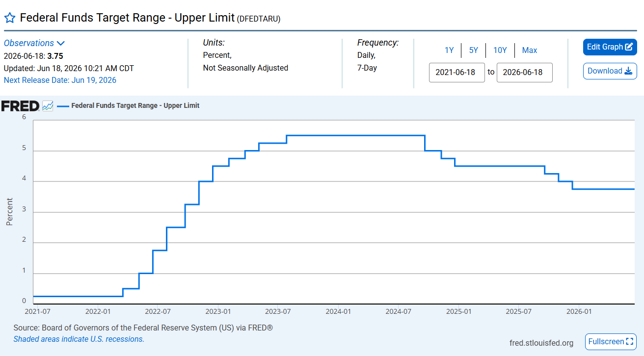
Task: Click the y-axis tick label 6
Action: click(x=24, y=117)
